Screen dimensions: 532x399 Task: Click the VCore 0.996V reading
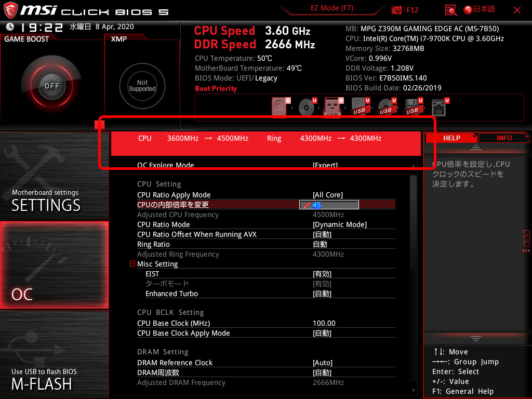pos(368,58)
